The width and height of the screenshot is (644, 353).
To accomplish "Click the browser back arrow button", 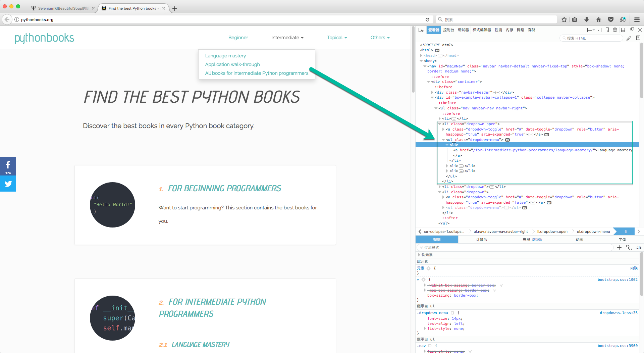I will [7, 19].
